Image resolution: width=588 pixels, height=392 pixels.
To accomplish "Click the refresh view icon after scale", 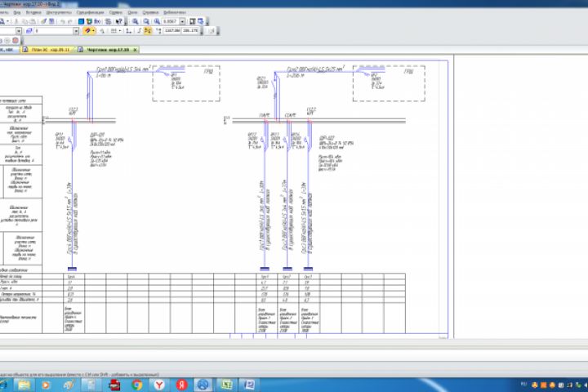I will [193, 21].
